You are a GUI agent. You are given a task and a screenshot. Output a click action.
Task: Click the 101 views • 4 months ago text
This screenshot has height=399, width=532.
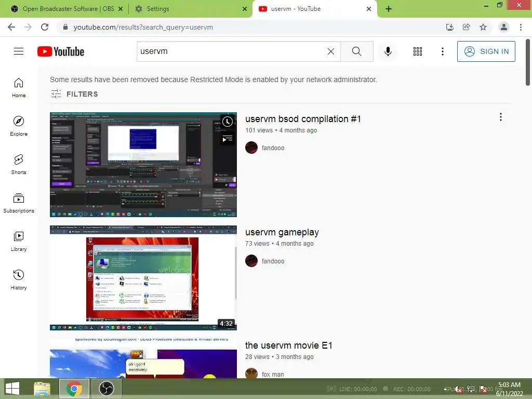point(281,130)
